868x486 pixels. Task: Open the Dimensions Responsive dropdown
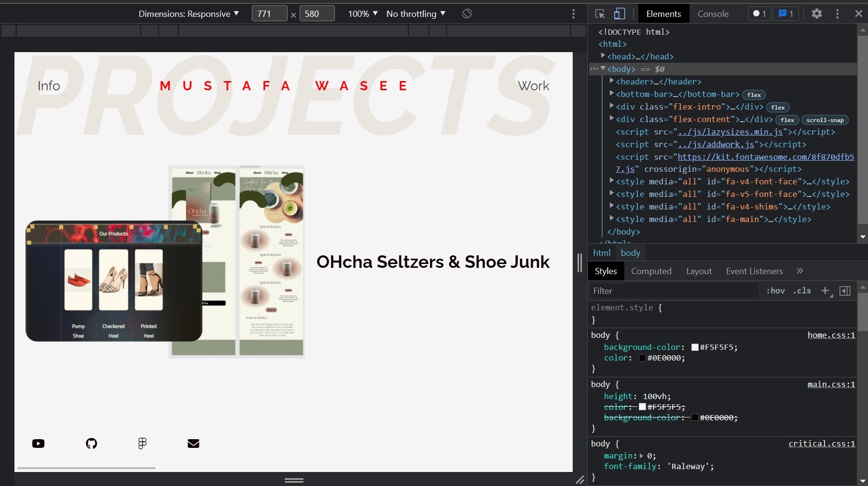point(189,14)
